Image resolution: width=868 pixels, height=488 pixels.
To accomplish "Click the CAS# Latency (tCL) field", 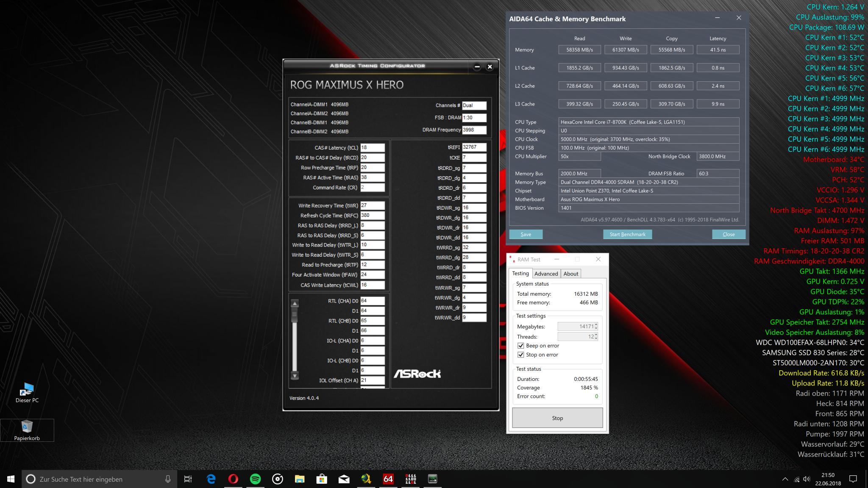I will [373, 147].
